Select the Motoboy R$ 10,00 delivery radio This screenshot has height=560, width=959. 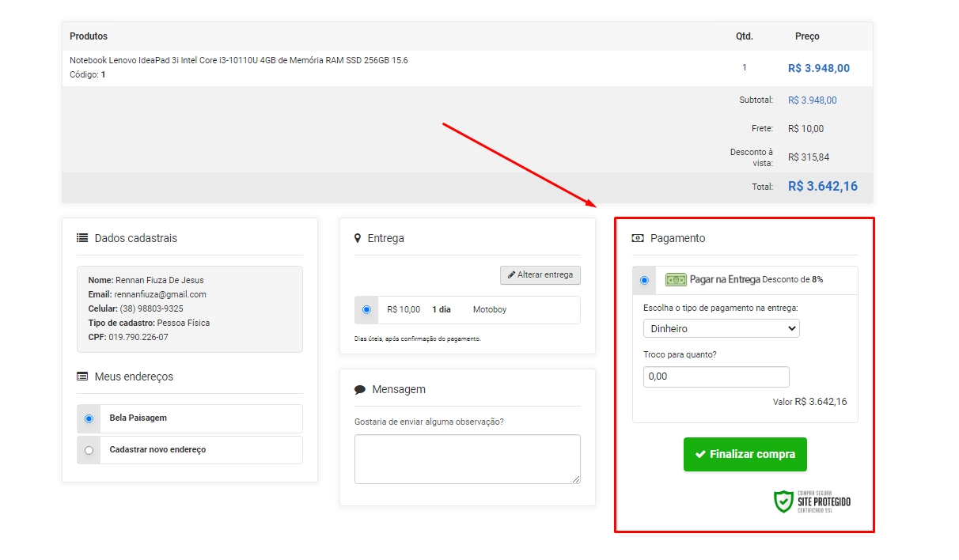366,310
